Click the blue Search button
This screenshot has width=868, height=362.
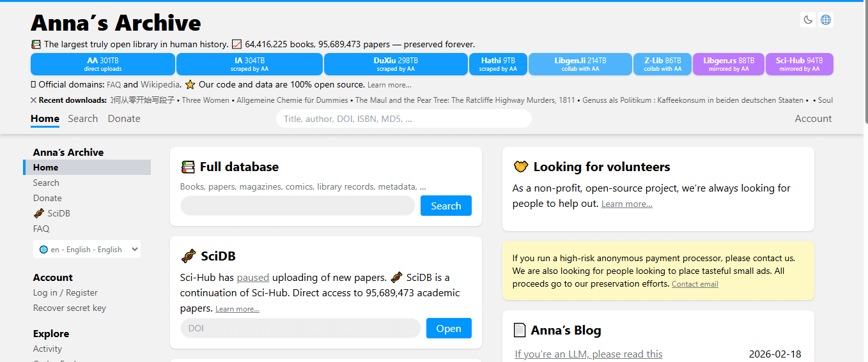[x=446, y=206]
